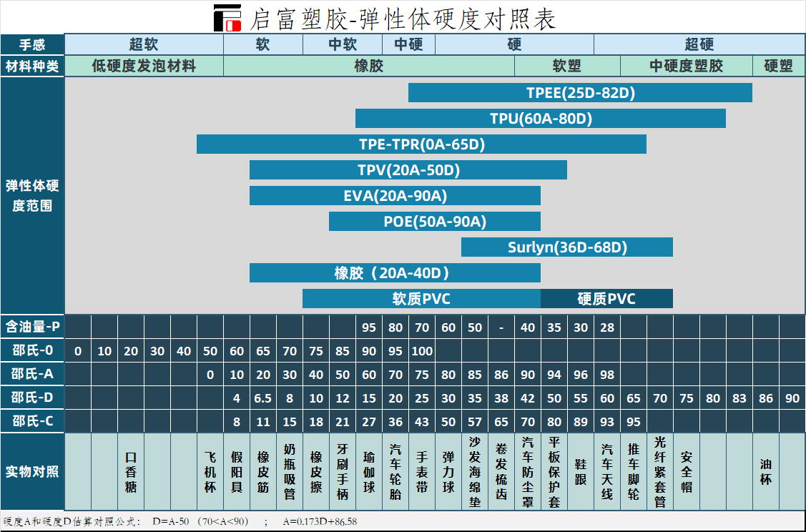Click the 硬塑 material type cell
The image size is (806, 532).
[x=778, y=66]
